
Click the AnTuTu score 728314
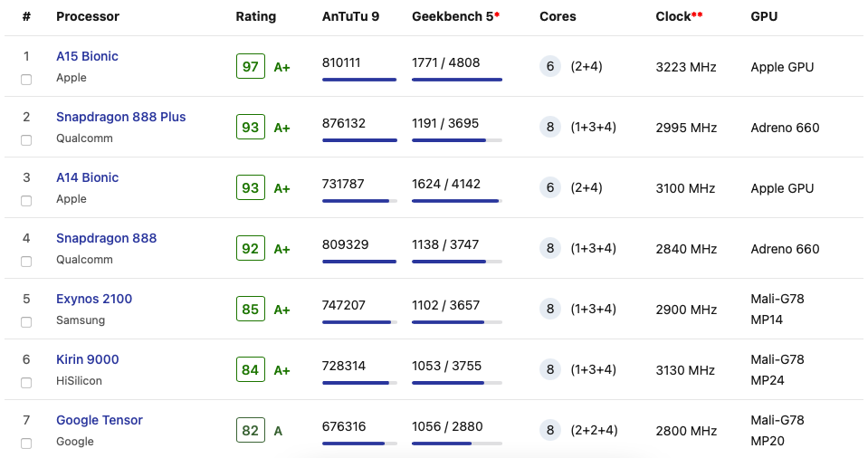click(x=344, y=366)
